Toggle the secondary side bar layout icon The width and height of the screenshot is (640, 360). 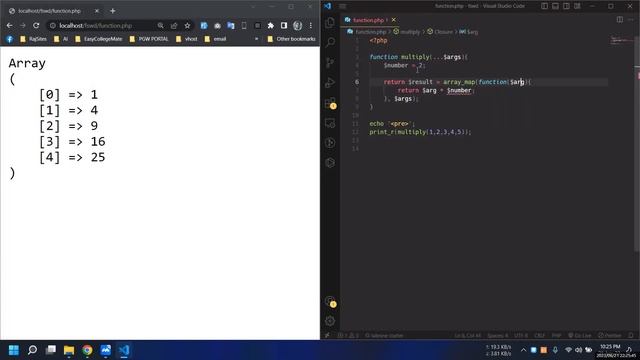(567, 6)
